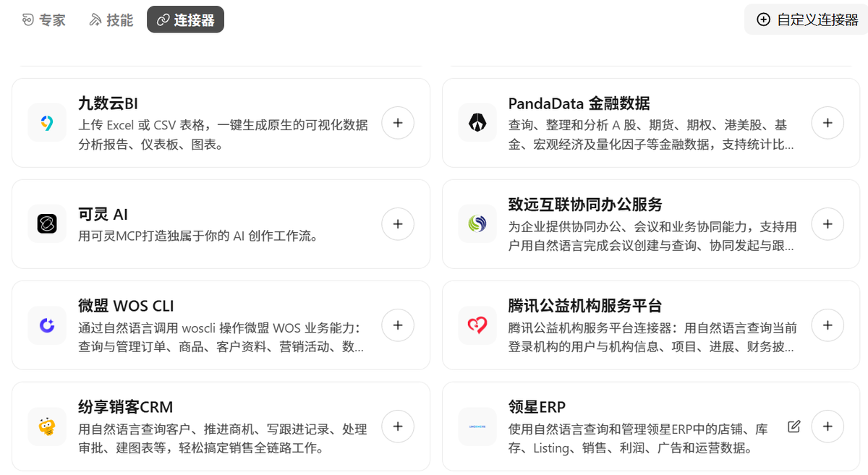This screenshot has width=868, height=475.
Task: Click the 可灵 AI logo icon
Action: [x=47, y=224]
